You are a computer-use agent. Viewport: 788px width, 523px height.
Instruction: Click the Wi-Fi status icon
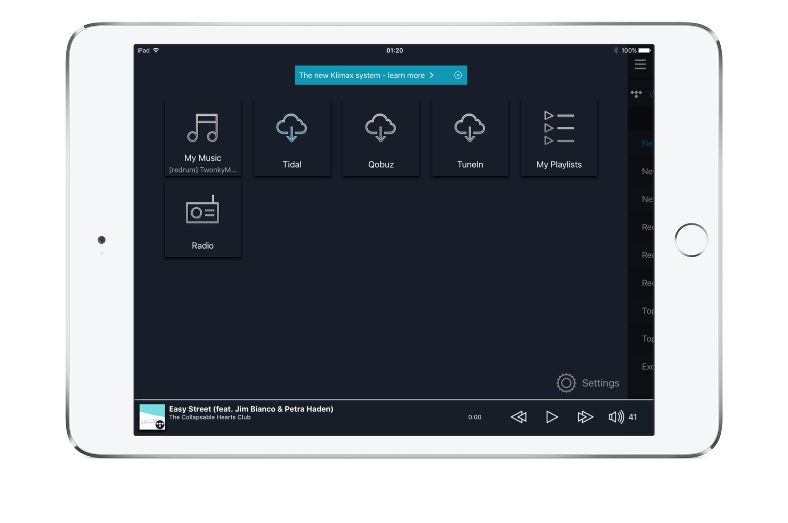[156, 50]
